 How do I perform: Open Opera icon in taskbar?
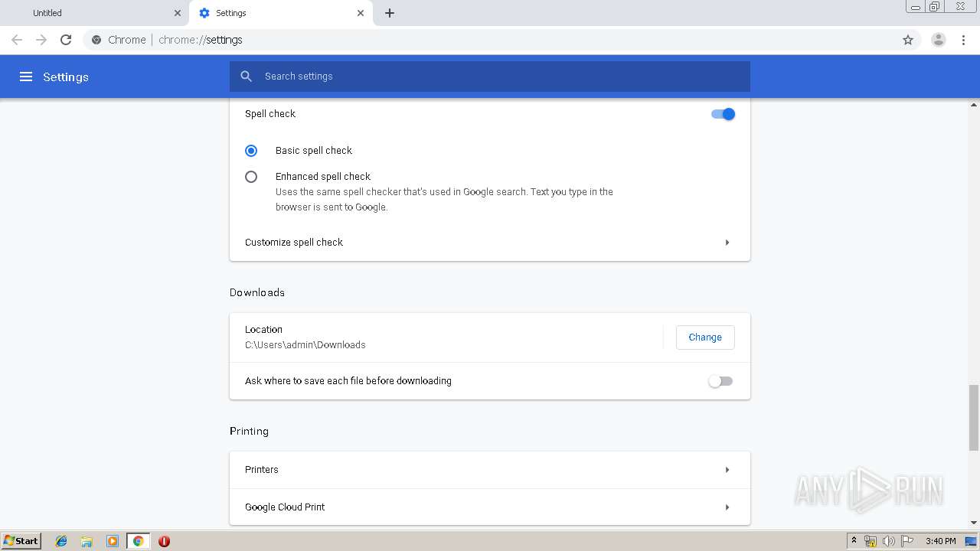tap(164, 541)
